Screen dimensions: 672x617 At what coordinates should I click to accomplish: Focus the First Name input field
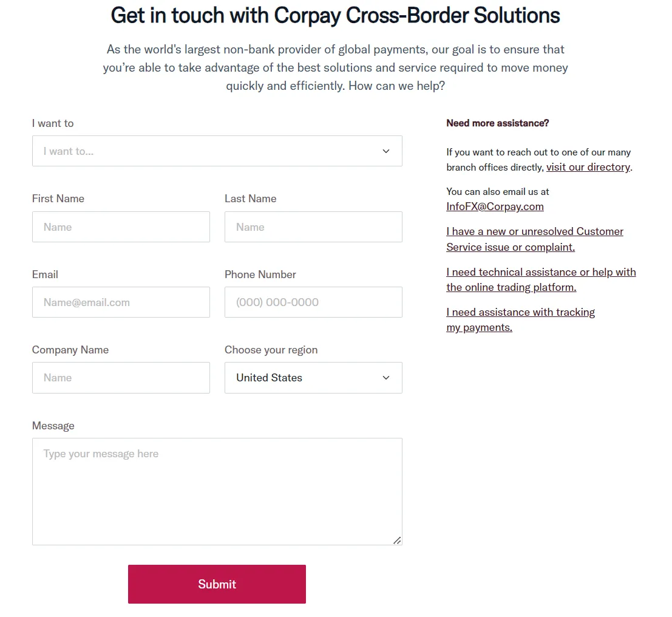121,227
